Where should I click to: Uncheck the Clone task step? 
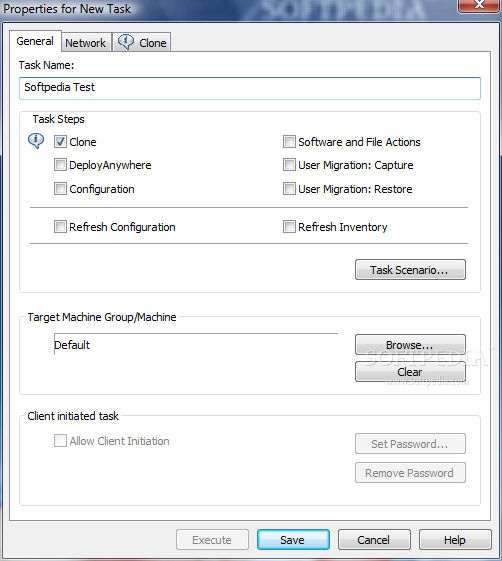pos(60,142)
